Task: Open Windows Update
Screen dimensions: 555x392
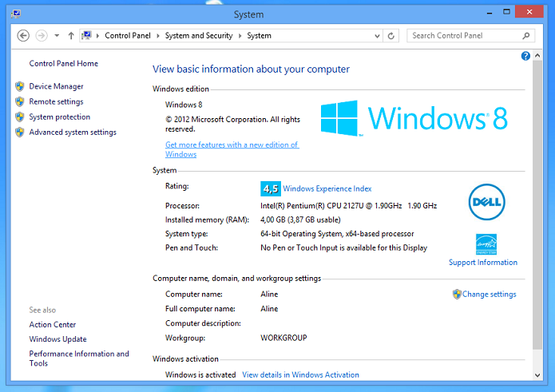Action: point(57,339)
